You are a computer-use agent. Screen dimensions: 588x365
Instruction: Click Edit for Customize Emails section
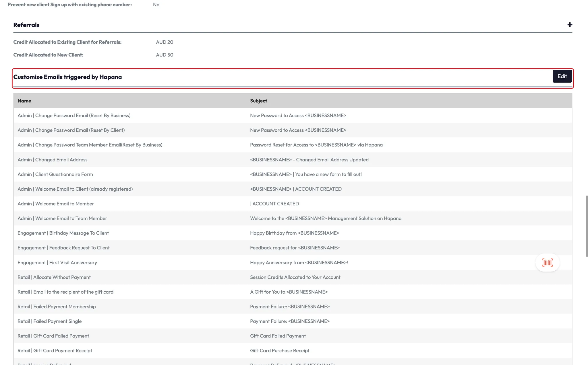[x=562, y=76]
